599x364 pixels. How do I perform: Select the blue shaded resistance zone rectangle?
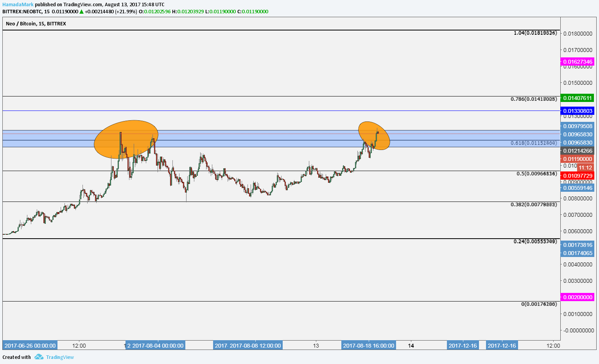(281, 139)
